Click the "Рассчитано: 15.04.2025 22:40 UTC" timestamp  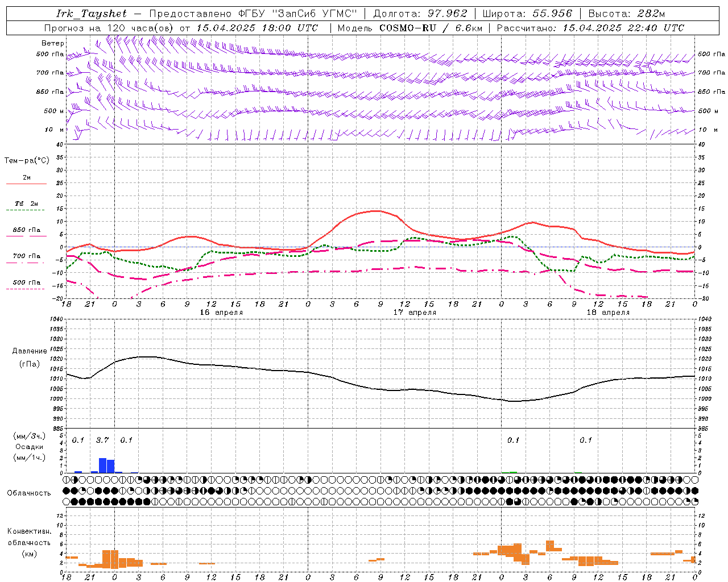(590, 28)
